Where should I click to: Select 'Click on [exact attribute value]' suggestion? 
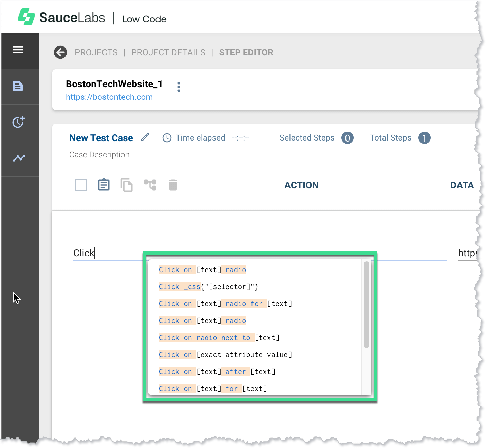point(225,354)
